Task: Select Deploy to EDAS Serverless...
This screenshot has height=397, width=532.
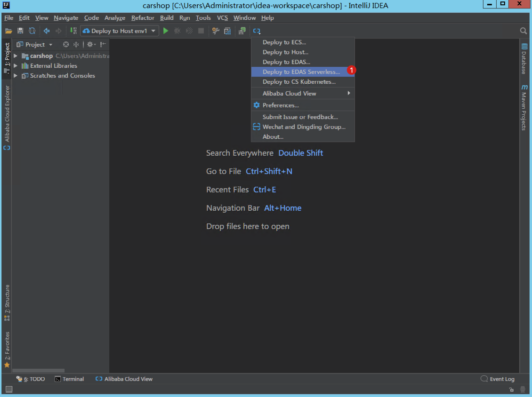Action: tap(303, 72)
